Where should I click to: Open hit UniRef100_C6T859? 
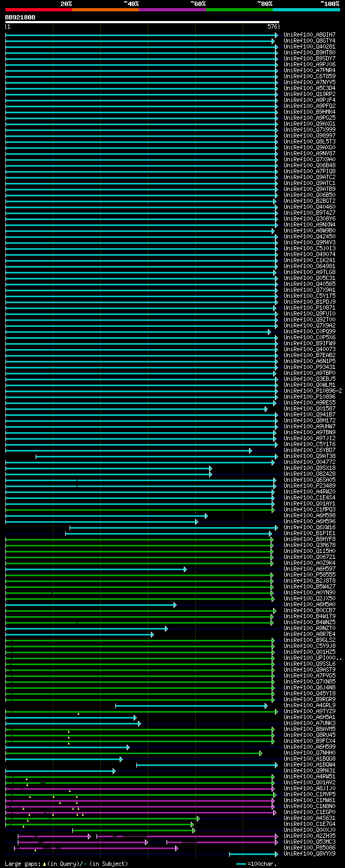pos(309,76)
